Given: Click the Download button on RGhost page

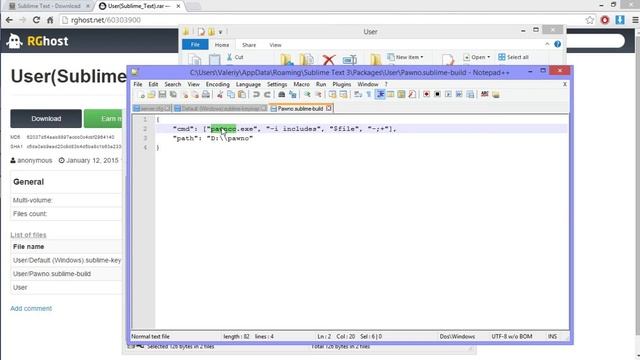Looking at the screenshot, I should tap(46, 118).
